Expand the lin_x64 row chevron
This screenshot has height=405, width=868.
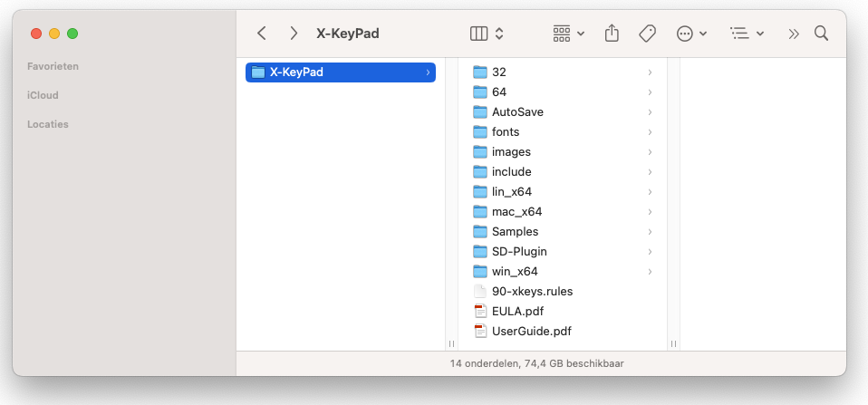pyautogui.click(x=650, y=192)
